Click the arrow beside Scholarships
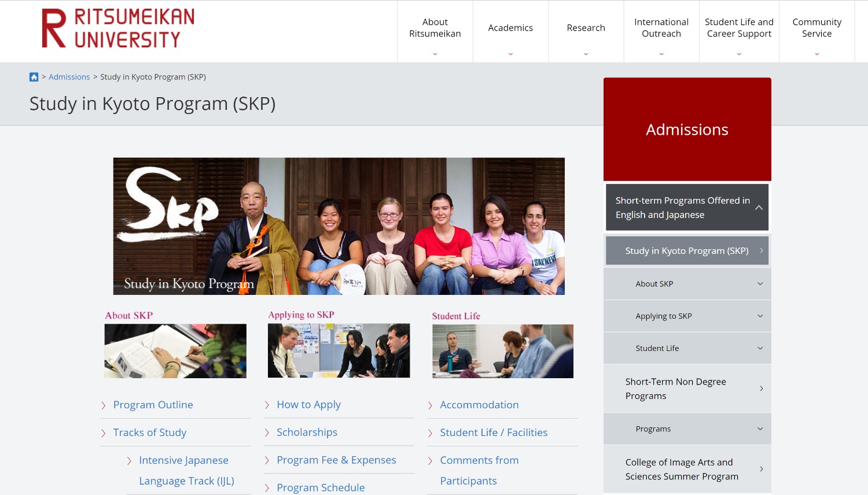The height and width of the screenshot is (495, 868). tap(267, 433)
